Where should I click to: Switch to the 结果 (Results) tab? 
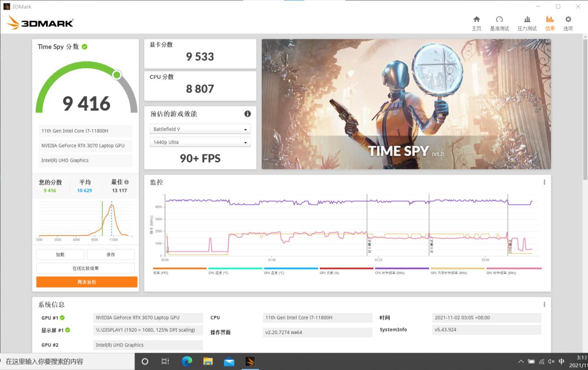pos(549,22)
